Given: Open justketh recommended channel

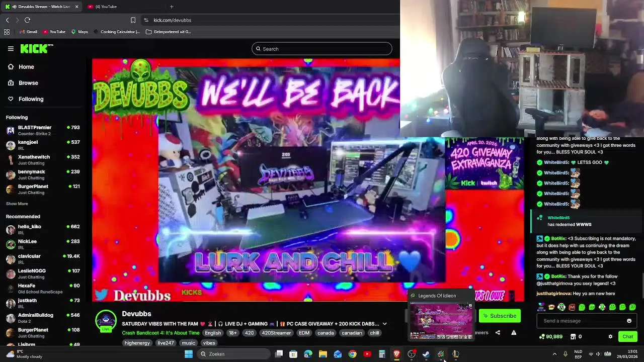Looking at the screenshot, I should coord(43,303).
